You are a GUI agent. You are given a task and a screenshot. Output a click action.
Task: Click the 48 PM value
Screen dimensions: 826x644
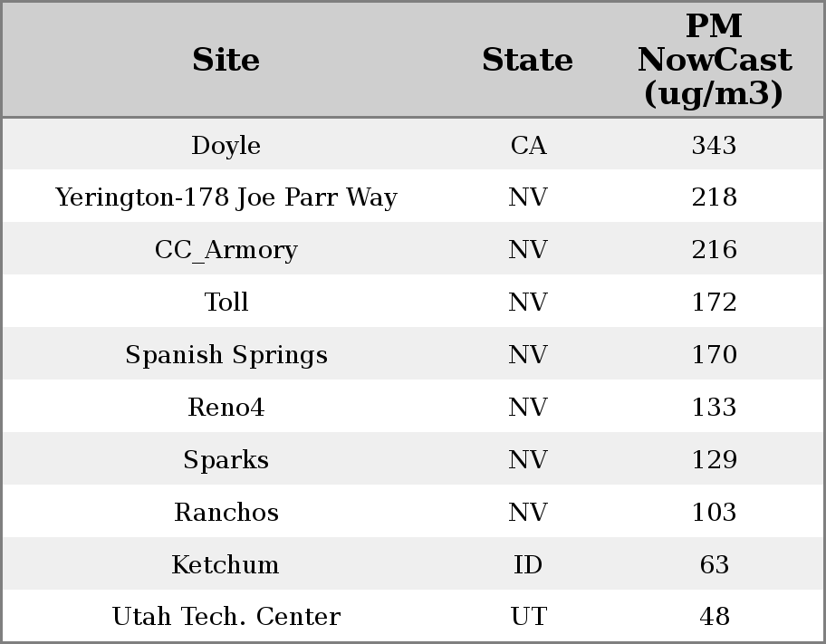tap(714, 617)
